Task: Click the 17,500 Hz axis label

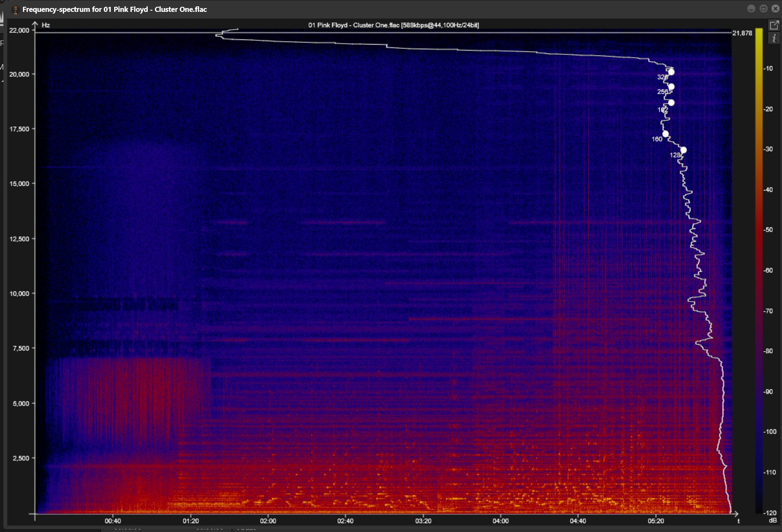Action: coord(20,129)
